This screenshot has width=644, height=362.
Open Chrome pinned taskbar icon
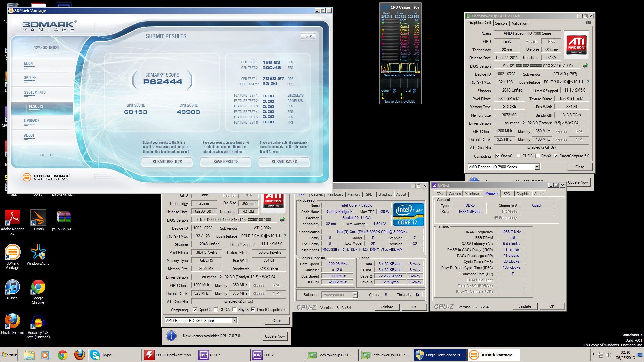62,355
